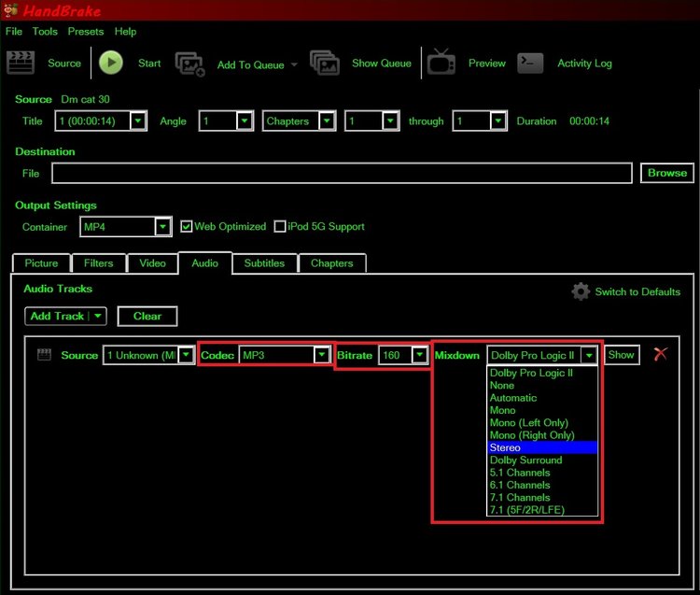Select 5.1 Channels mixdown option
This screenshot has height=595, width=700.
(542, 473)
